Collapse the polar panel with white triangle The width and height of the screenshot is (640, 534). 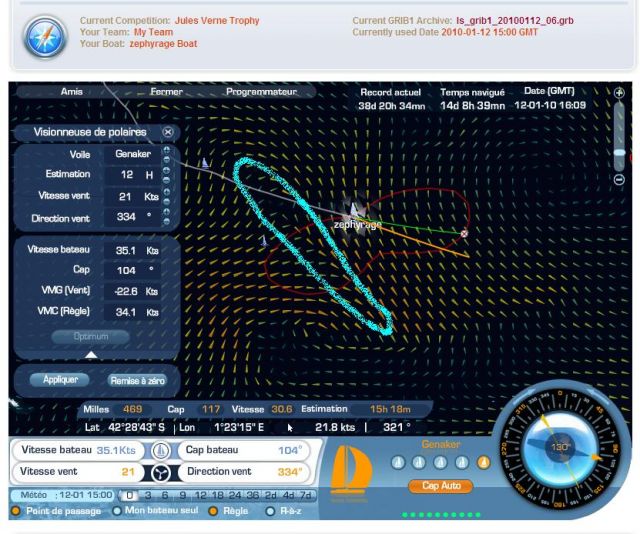point(91,354)
